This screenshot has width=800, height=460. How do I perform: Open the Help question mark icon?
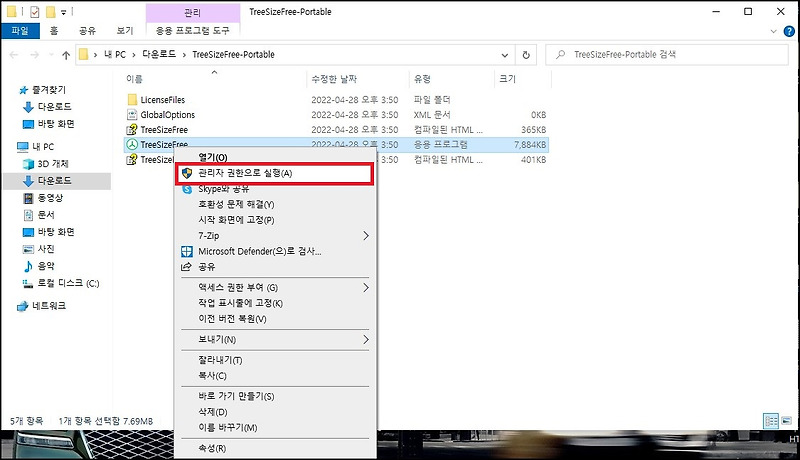(789, 31)
